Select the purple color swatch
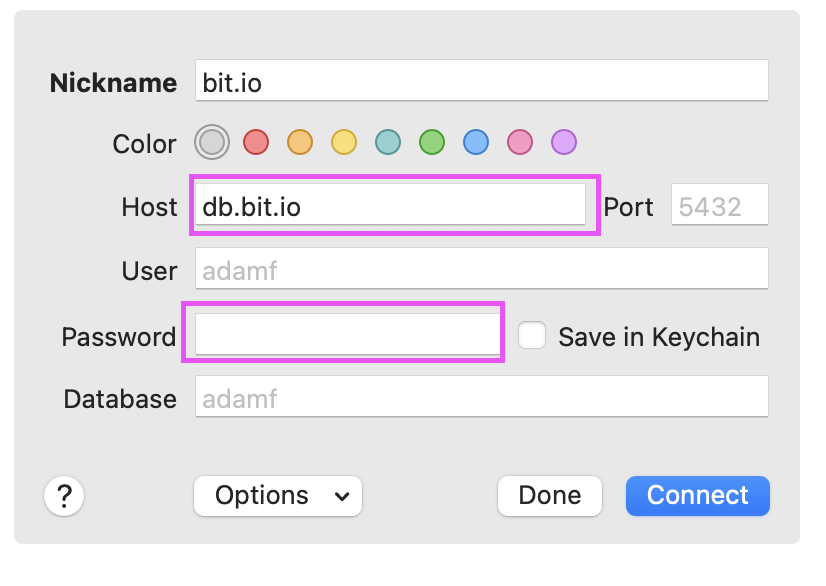 [x=564, y=142]
